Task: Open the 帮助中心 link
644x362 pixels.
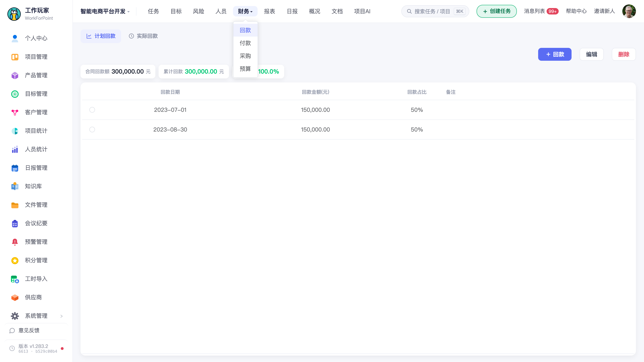Action: (576, 11)
